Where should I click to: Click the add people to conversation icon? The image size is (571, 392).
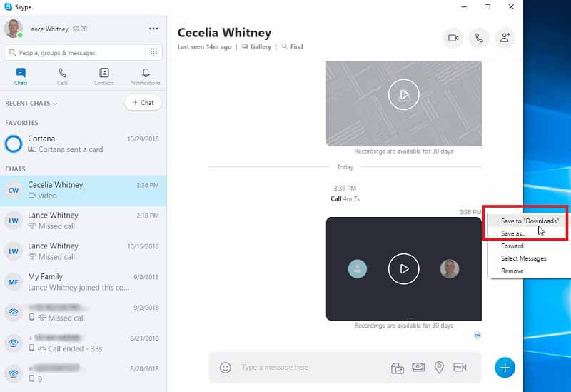tap(505, 38)
